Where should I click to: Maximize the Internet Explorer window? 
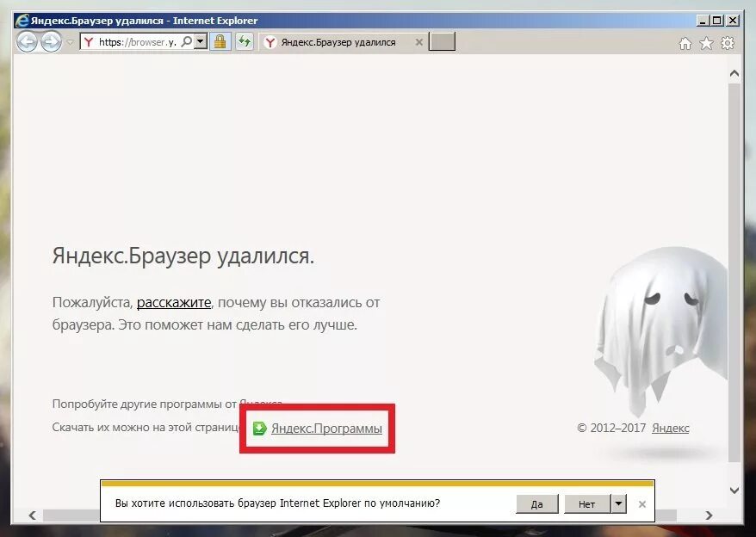[x=717, y=21]
